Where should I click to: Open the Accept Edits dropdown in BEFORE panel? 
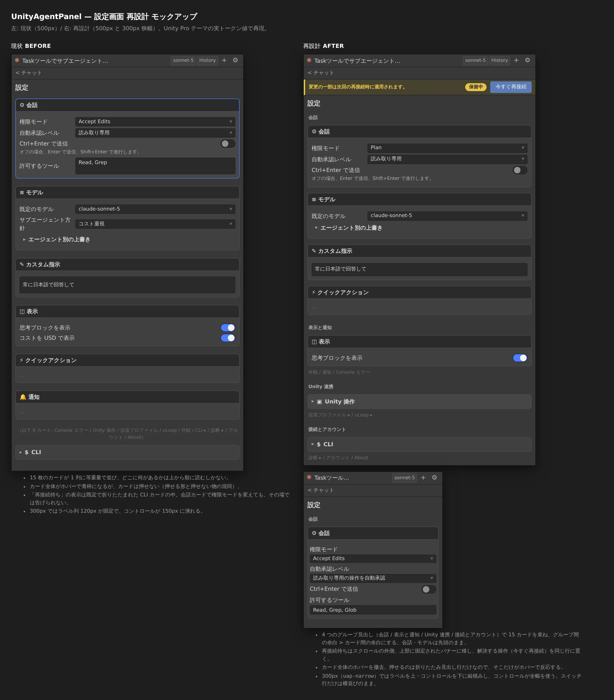coord(155,122)
